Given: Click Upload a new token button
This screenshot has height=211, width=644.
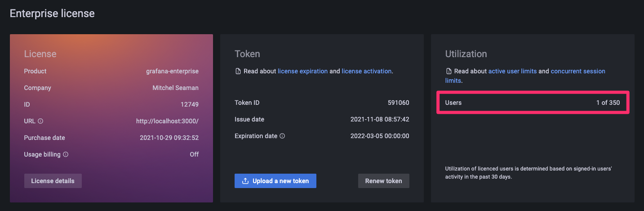Looking at the screenshot, I should pos(275,181).
